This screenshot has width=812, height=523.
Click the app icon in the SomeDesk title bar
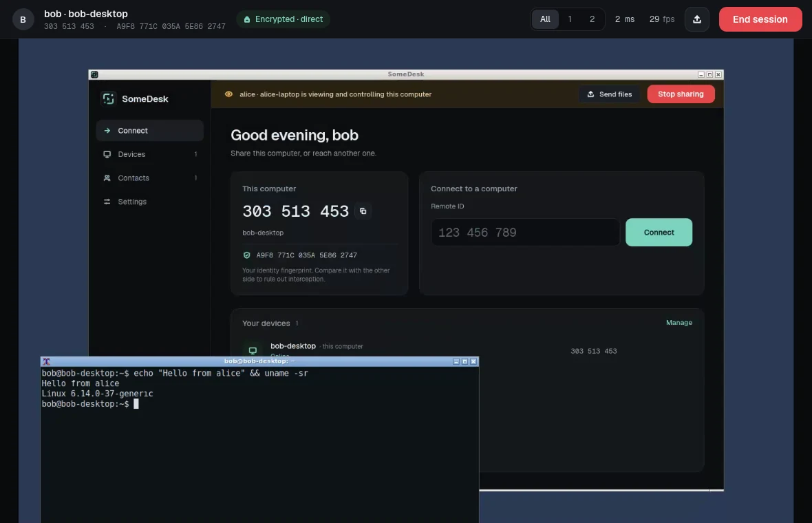click(94, 74)
